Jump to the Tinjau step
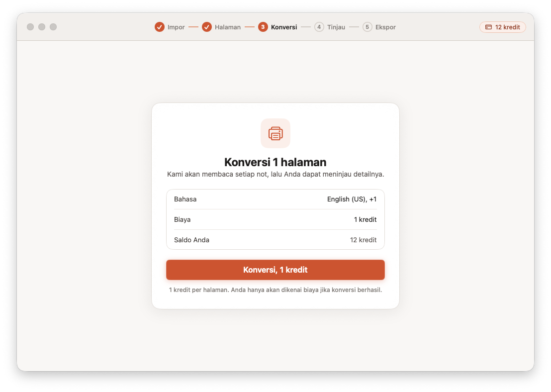The image size is (551, 392). [336, 27]
